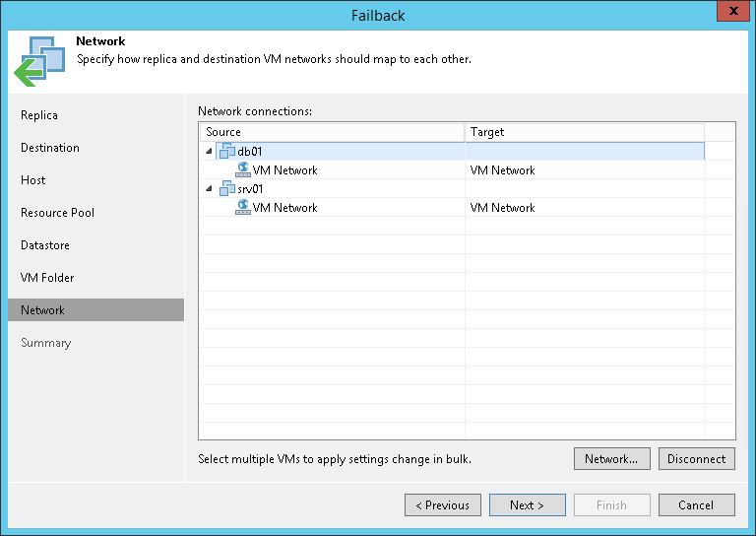This screenshot has height=536, width=756.
Task: Click the Failback wizard header icon
Action: click(x=38, y=61)
